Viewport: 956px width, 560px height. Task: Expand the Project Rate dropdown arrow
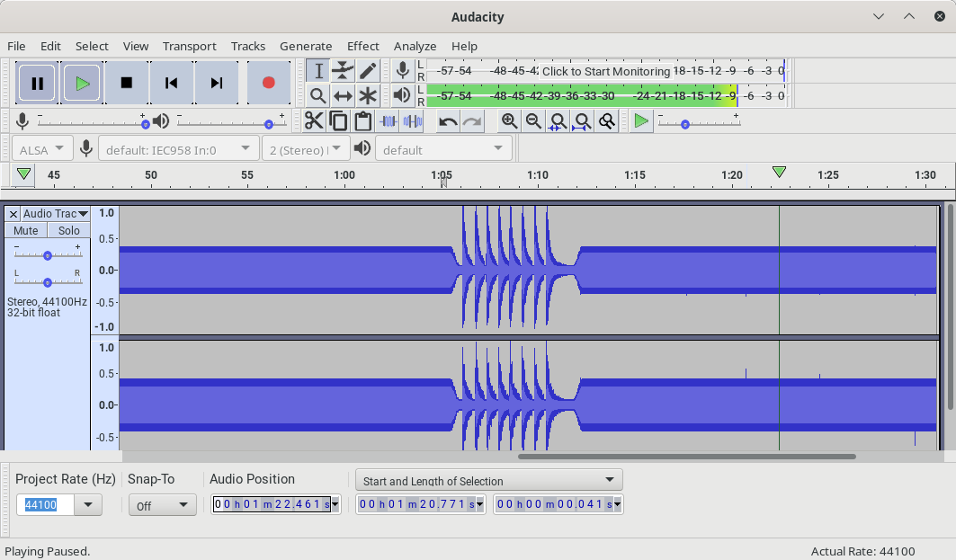(88, 504)
